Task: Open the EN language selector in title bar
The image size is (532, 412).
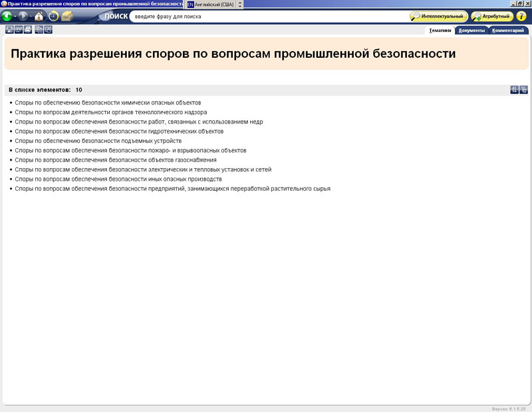Action: [191, 4]
